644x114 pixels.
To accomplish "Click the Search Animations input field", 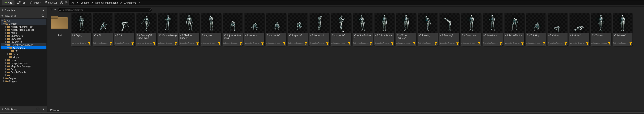I will tap(104, 10).
